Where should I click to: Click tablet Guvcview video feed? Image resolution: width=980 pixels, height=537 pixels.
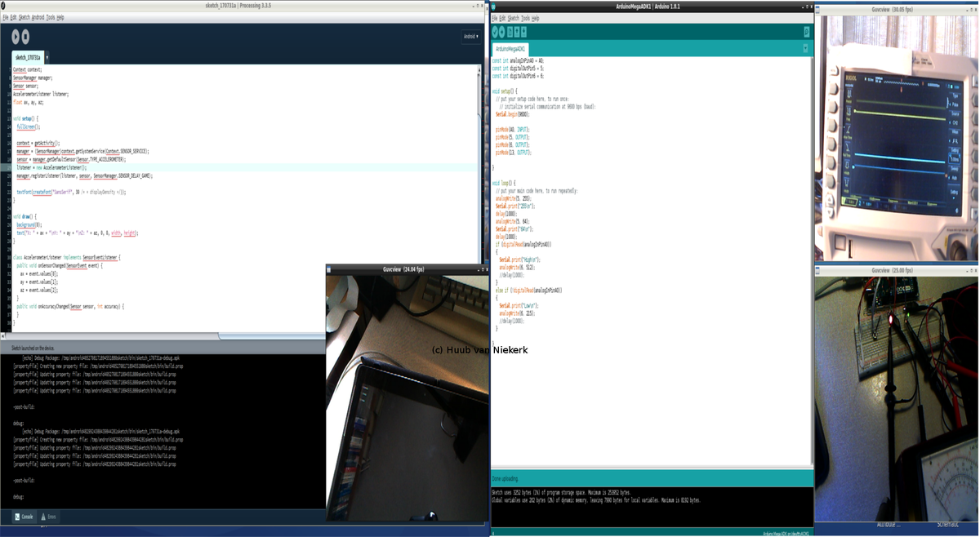pyautogui.click(x=407, y=397)
